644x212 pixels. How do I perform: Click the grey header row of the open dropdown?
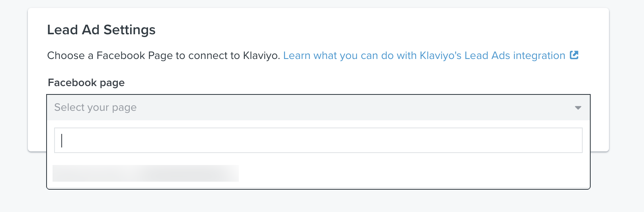click(x=318, y=108)
